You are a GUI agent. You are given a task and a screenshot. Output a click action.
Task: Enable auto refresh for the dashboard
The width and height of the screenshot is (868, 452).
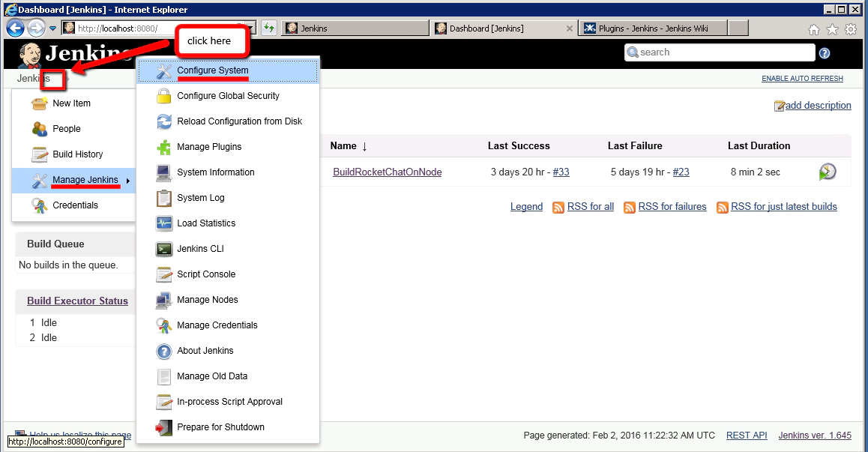click(802, 78)
